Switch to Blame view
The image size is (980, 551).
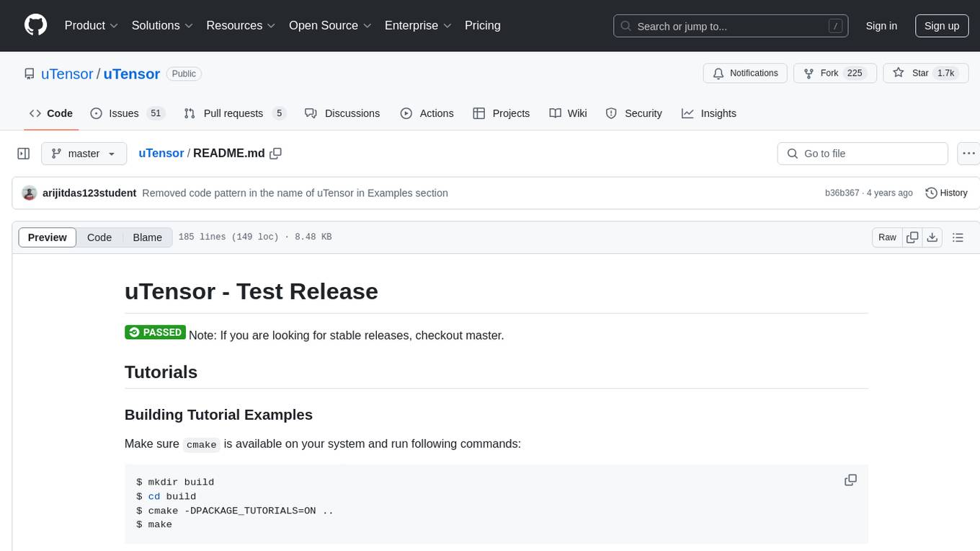(x=148, y=237)
